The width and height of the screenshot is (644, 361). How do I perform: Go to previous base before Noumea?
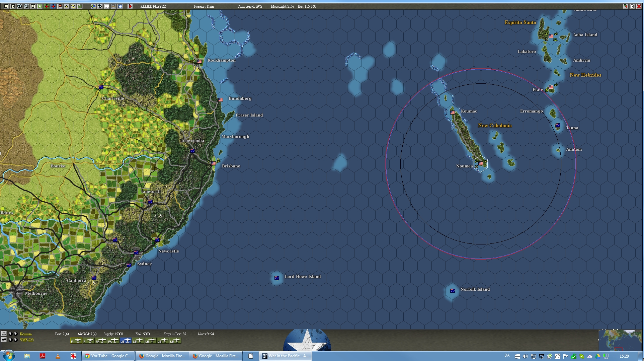[10, 334]
